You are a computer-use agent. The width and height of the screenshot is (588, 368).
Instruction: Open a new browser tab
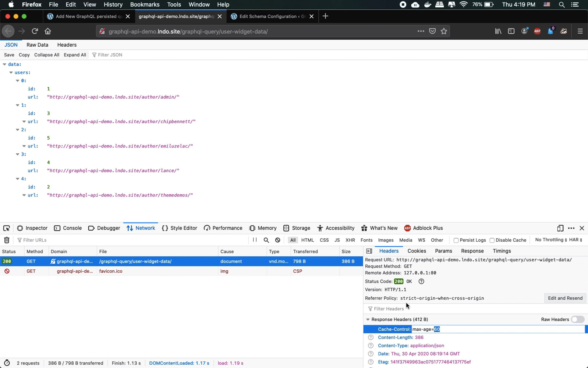(x=325, y=16)
